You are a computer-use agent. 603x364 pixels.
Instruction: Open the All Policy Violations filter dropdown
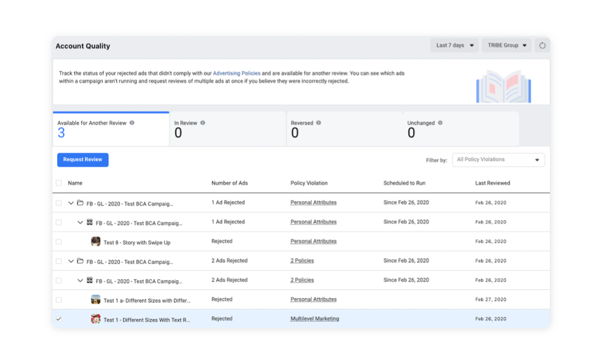tap(498, 160)
